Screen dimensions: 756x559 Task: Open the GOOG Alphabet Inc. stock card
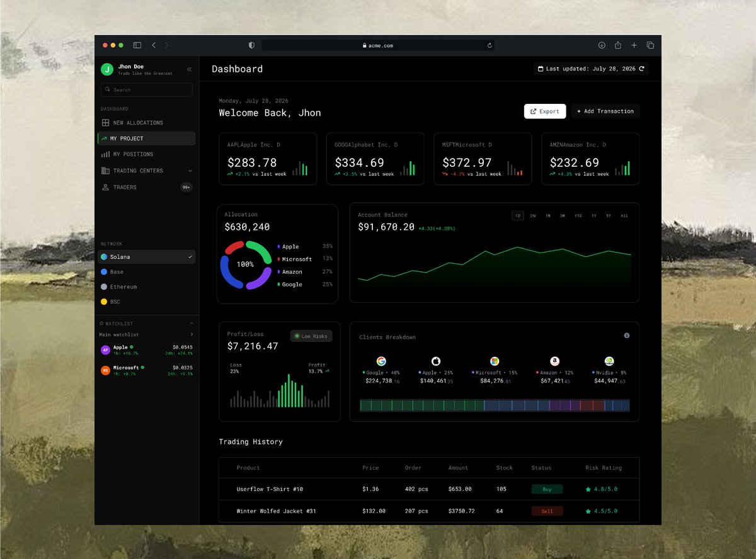pyautogui.click(x=375, y=159)
